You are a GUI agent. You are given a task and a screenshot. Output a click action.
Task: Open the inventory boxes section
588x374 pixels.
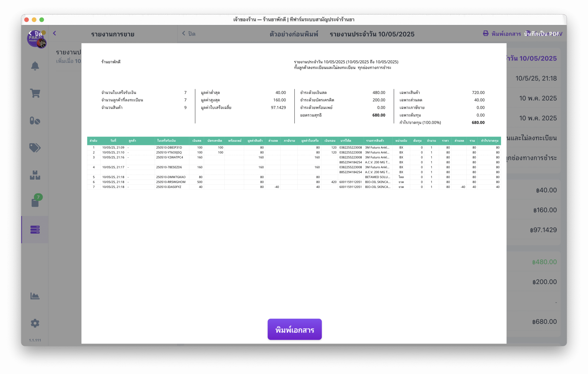[35, 175]
